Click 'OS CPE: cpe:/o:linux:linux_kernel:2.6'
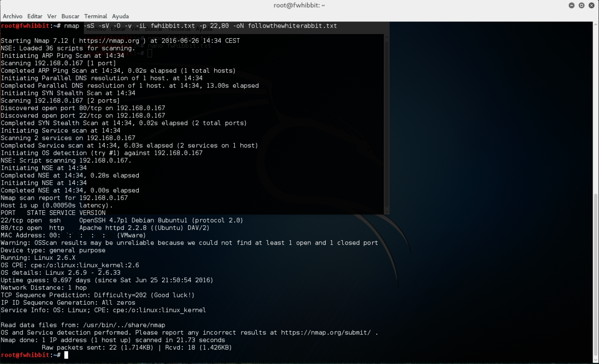 70,265
